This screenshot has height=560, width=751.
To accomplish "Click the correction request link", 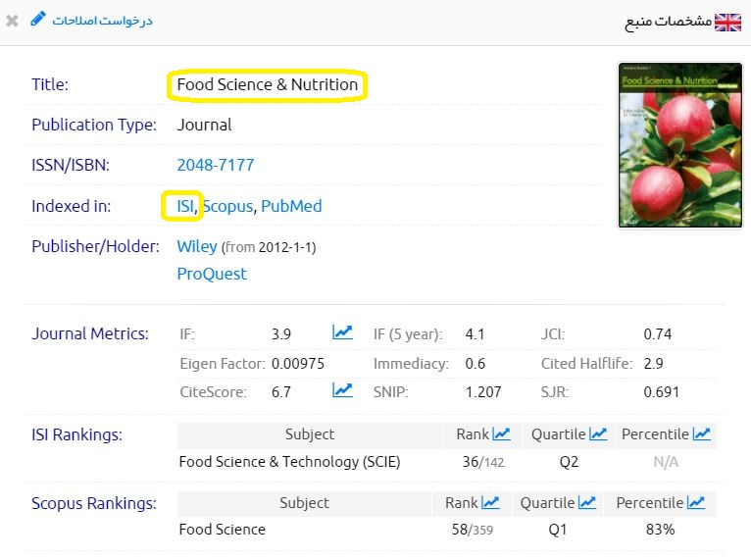I will [103, 20].
